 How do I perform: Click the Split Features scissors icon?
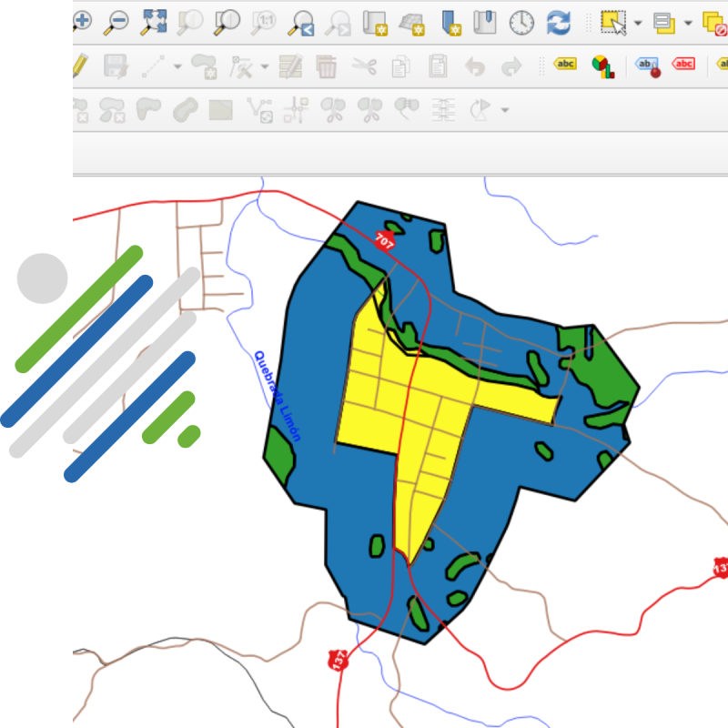pos(333,110)
